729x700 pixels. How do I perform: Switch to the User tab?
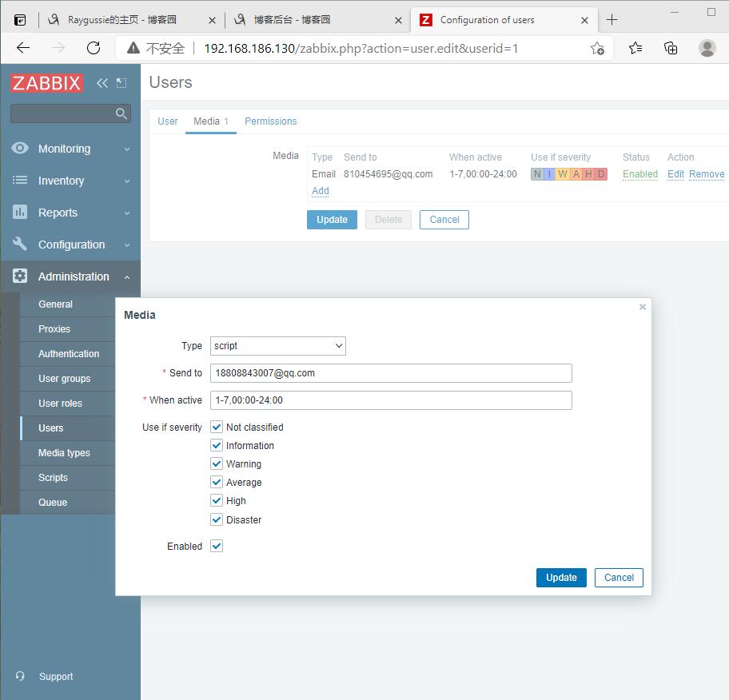coord(167,121)
